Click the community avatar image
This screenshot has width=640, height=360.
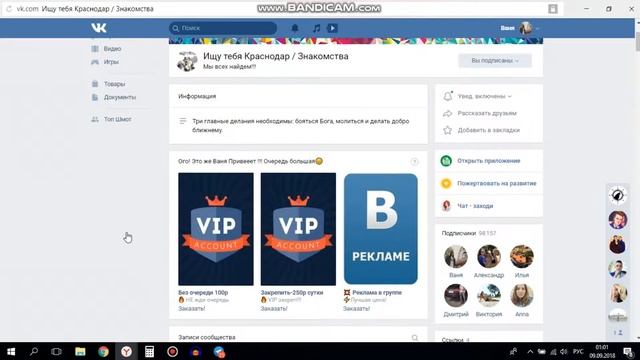click(187, 61)
